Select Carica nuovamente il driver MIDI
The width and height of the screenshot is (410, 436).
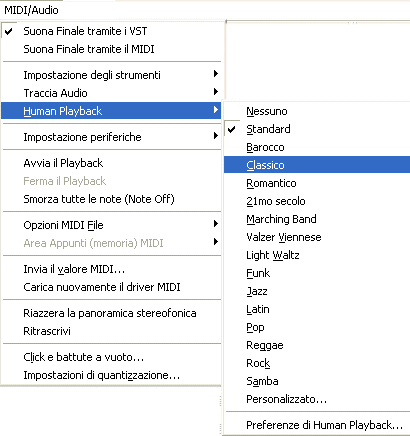coord(111,287)
